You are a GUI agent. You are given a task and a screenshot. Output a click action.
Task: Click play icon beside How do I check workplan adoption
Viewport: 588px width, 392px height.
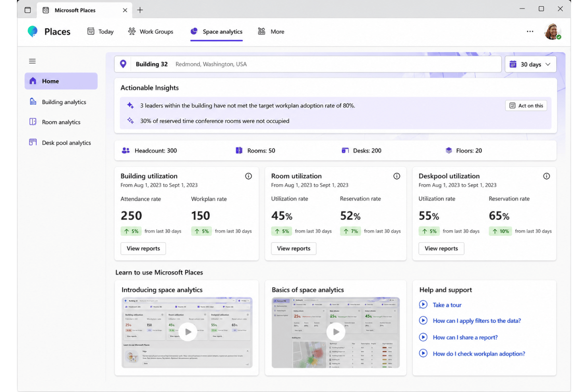423,353
